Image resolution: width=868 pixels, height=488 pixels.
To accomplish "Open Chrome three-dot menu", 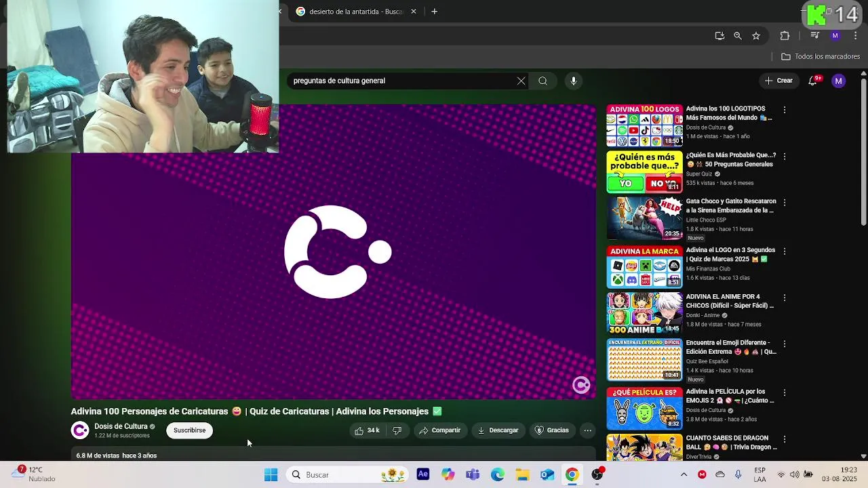I will (855, 36).
